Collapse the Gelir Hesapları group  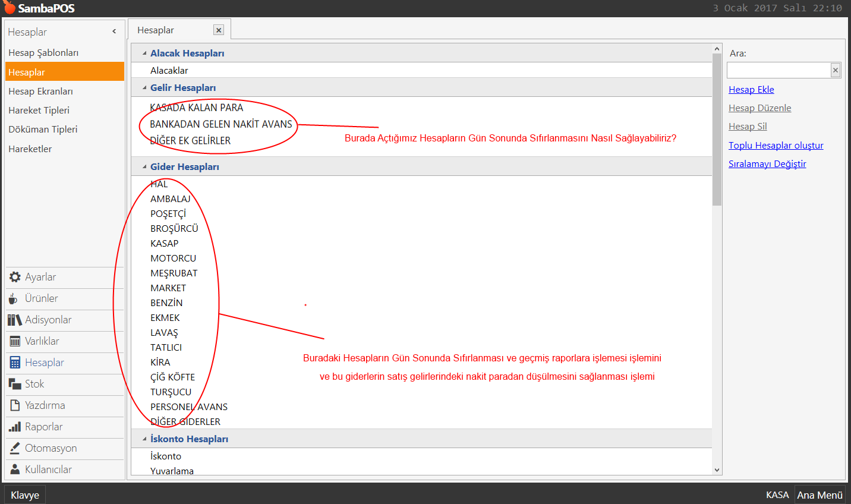coord(144,88)
